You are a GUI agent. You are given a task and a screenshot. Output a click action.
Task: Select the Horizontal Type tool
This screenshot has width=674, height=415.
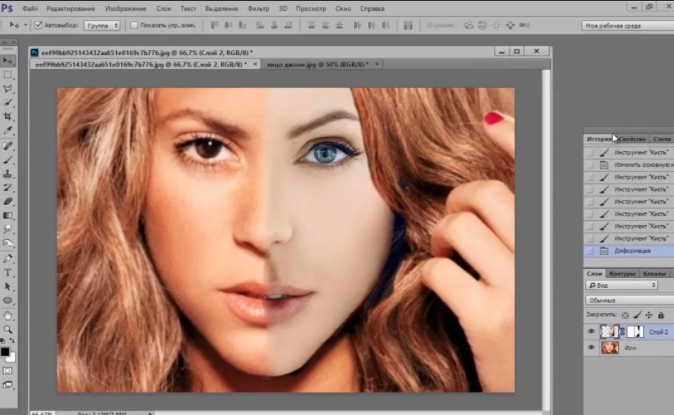(x=8, y=273)
